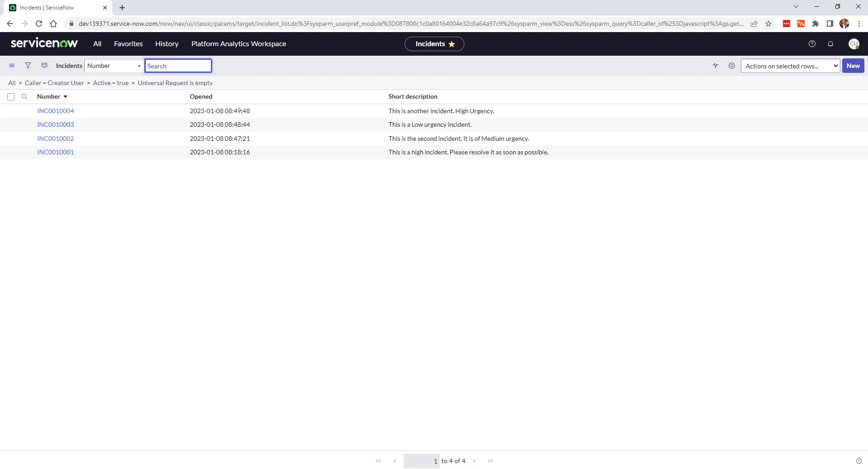Click the favorite star in Incidents pill
868x469 pixels.
tap(452, 44)
